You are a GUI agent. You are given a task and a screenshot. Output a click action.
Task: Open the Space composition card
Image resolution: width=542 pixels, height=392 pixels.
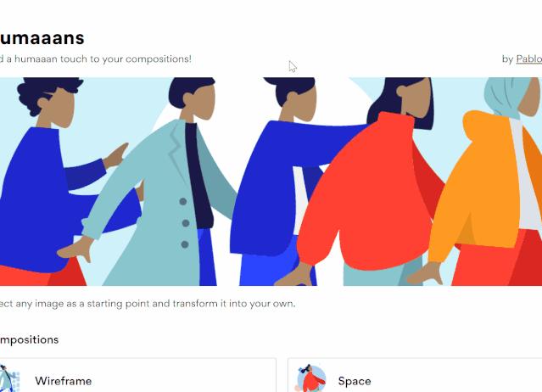click(x=415, y=375)
